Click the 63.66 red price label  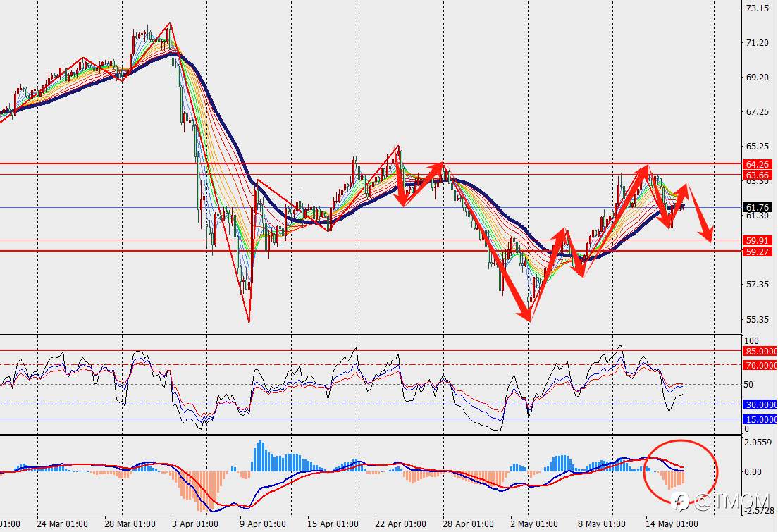[x=758, y=175]
